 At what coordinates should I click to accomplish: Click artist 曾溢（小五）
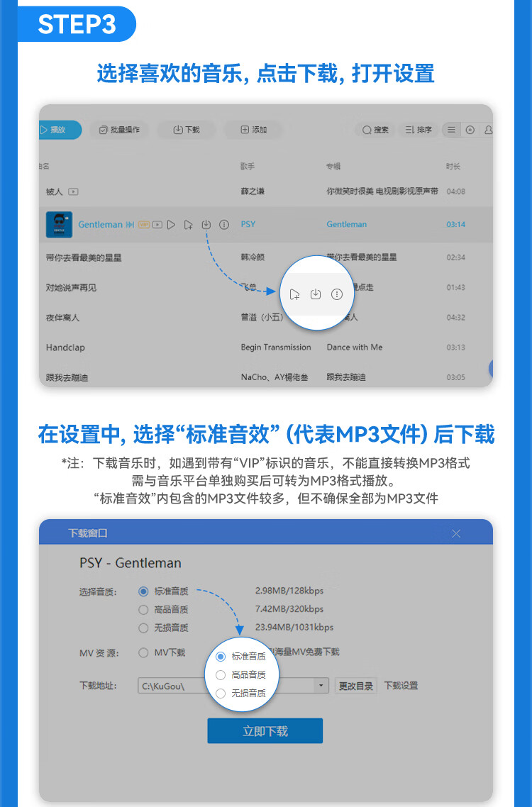point(262,318)
